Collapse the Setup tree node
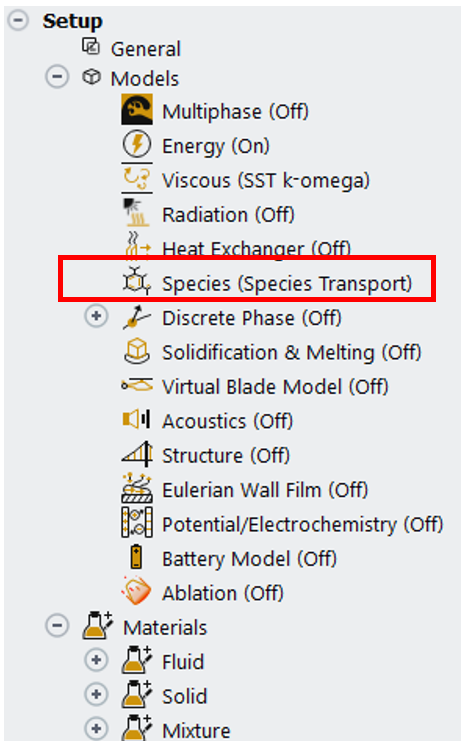The image size is (466, 747). coord(19,20)
